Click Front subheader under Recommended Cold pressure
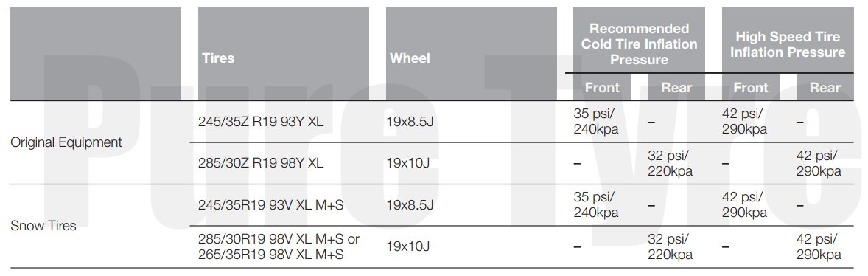The image size is (868, 276). pos(602,88)
